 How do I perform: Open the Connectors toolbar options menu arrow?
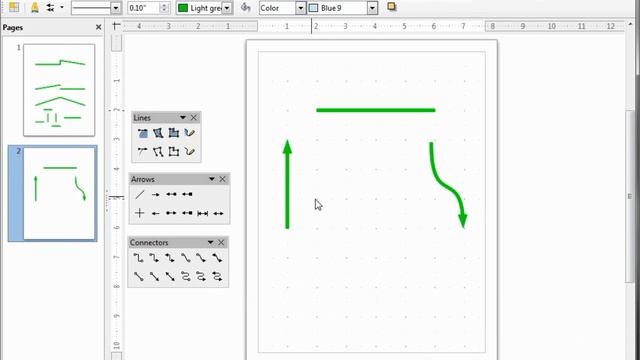pyautogui.click(x=210, y=242)
